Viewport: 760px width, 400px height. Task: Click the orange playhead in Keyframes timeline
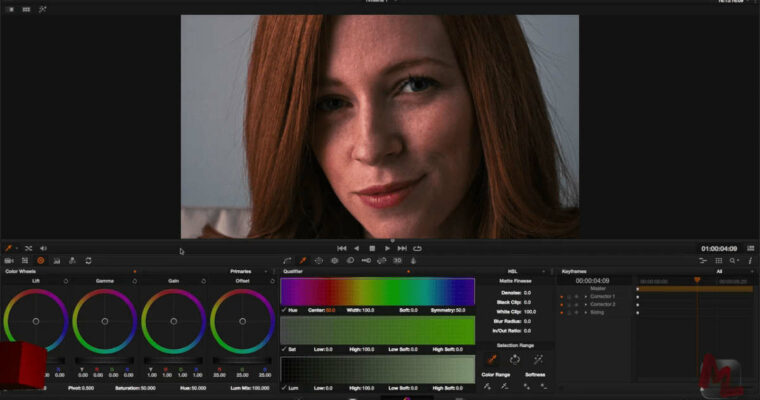(x=697, y=280)
